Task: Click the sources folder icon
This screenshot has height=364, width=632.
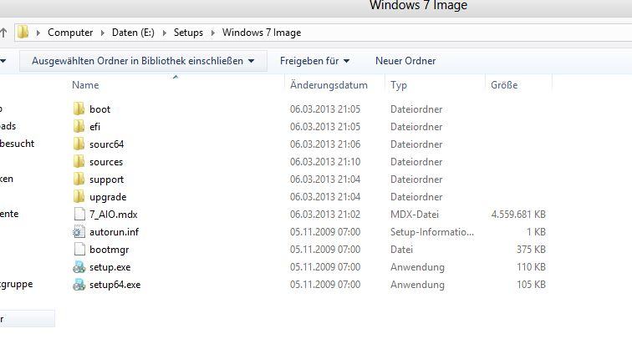Action: [x=79, y=161]
